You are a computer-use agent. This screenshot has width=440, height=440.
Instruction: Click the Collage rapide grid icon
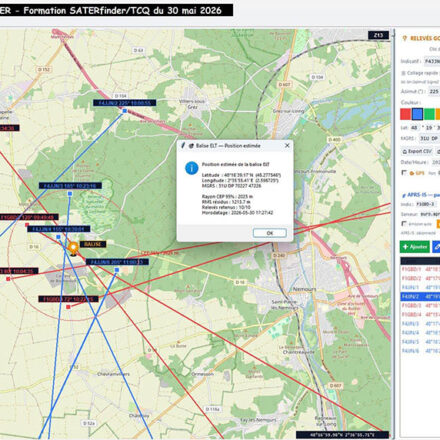[403, 73]
